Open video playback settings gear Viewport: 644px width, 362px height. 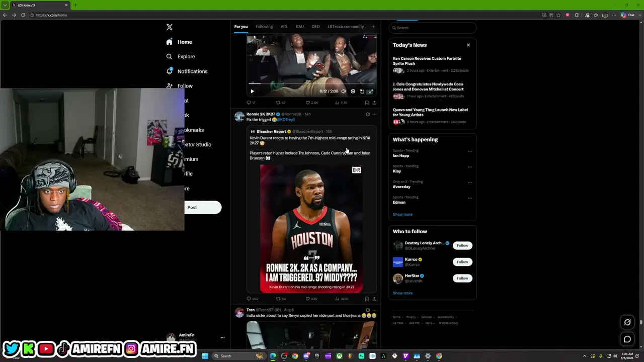(353, 92)
